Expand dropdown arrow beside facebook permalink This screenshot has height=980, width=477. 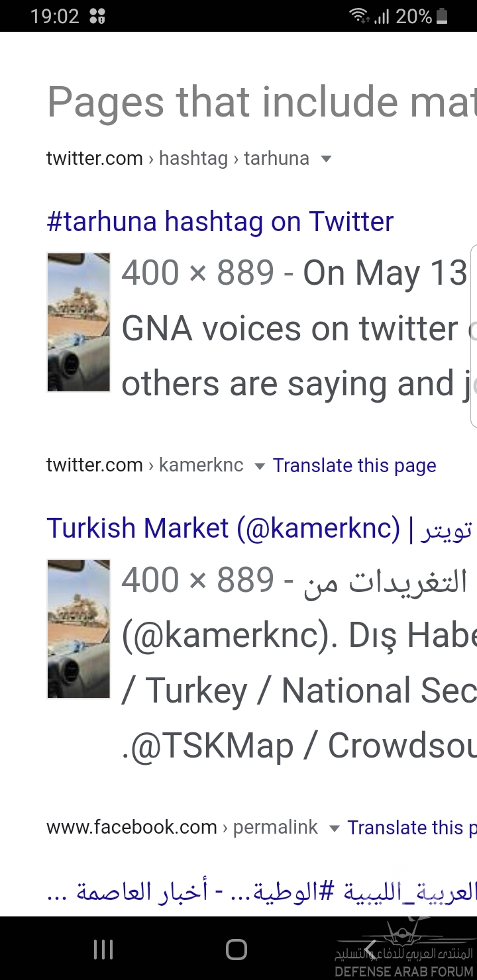tap(335, 828)
